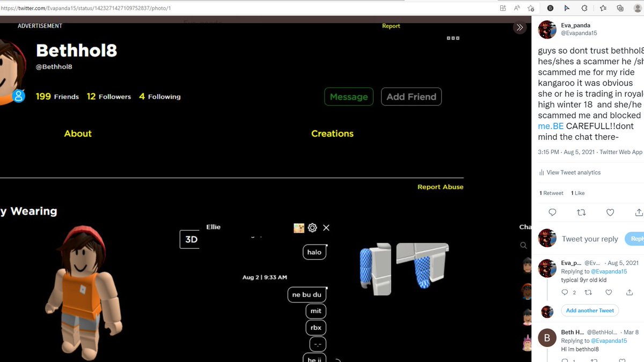This screenshot has height=362, width=644.
Task: Add this page to favorites (star plus)
Action: point(531,8)
